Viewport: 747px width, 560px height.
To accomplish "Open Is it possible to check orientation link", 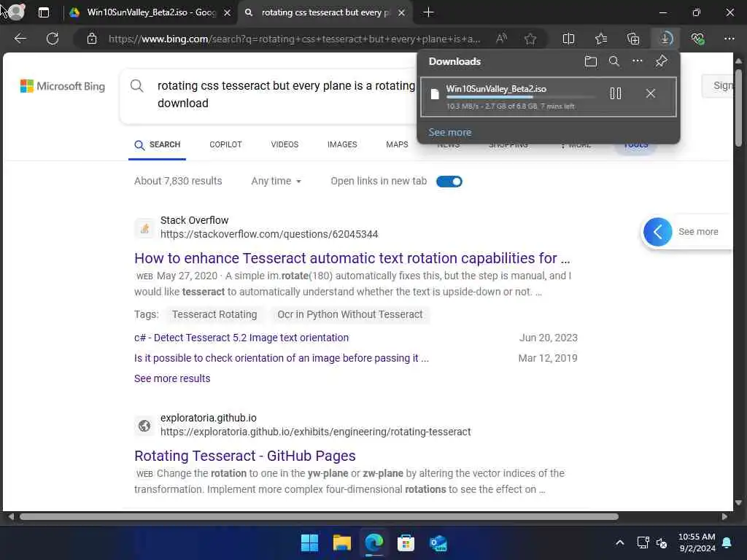I will pyautogui.click(x=282, y=358).
